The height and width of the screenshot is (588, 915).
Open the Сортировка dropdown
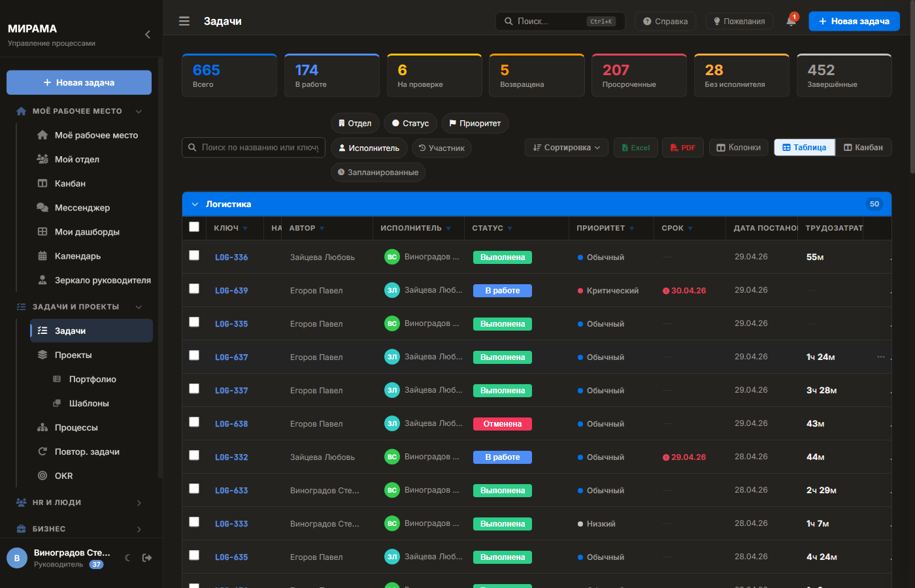point(566,148)
